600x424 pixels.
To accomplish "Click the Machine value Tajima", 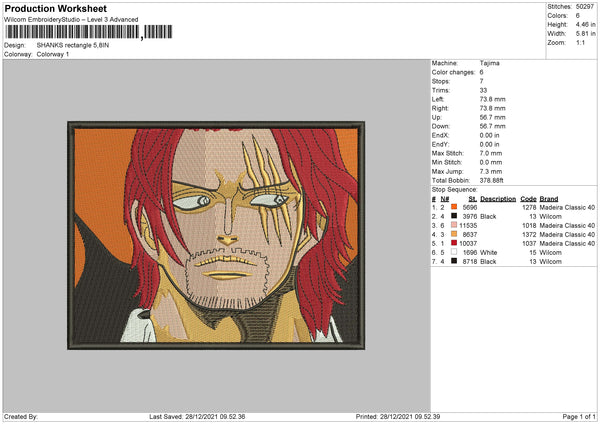I will 489,63.
